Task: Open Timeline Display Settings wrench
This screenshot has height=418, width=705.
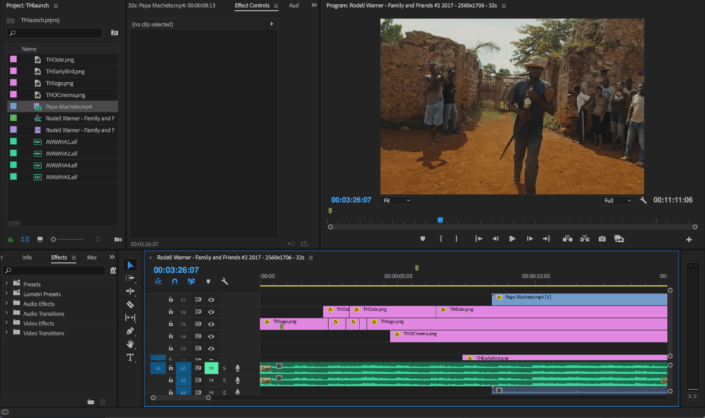Action: tap(225, 282)
